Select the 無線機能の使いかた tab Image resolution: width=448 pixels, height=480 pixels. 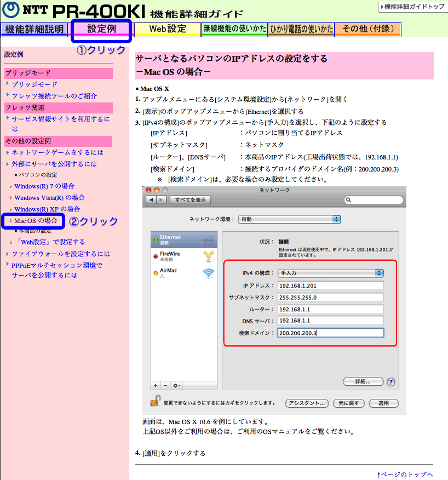tap(234, 29)
